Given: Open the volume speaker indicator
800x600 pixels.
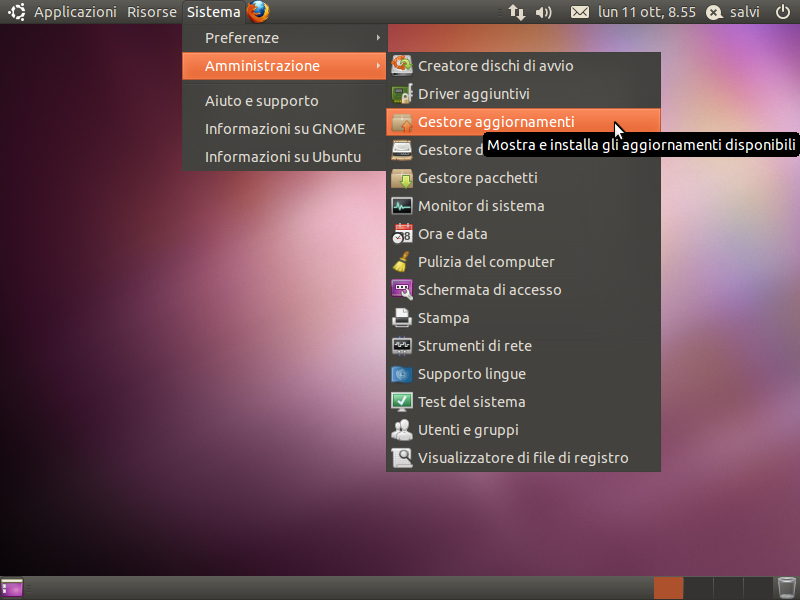Looking at the screenshot, I should pos(544,12).
